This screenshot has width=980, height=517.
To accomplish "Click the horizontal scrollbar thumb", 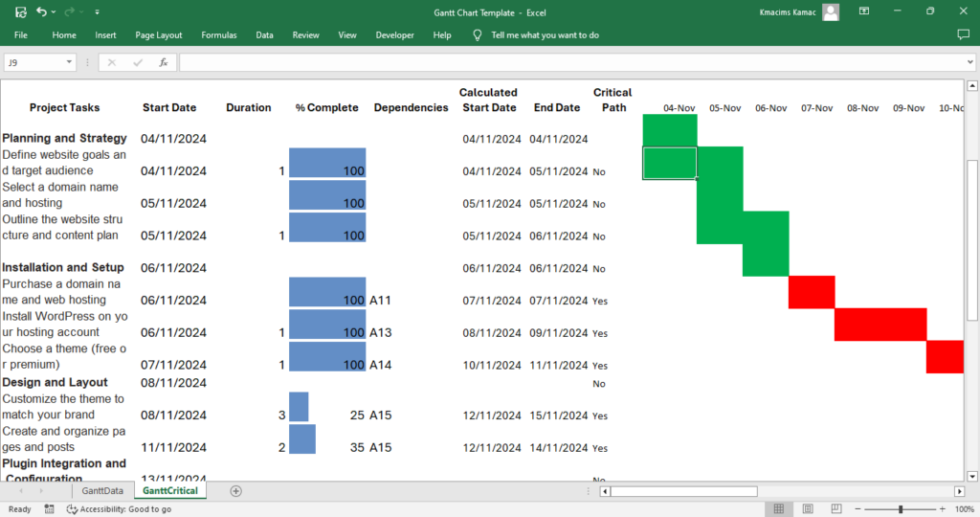I will point(683,491).
